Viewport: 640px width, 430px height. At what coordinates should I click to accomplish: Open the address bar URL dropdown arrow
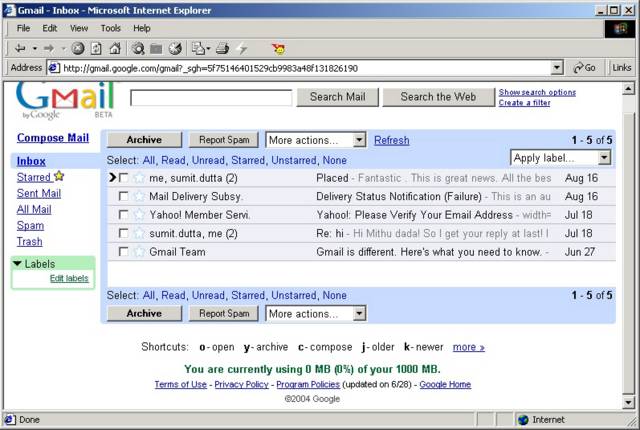point(557,68)
